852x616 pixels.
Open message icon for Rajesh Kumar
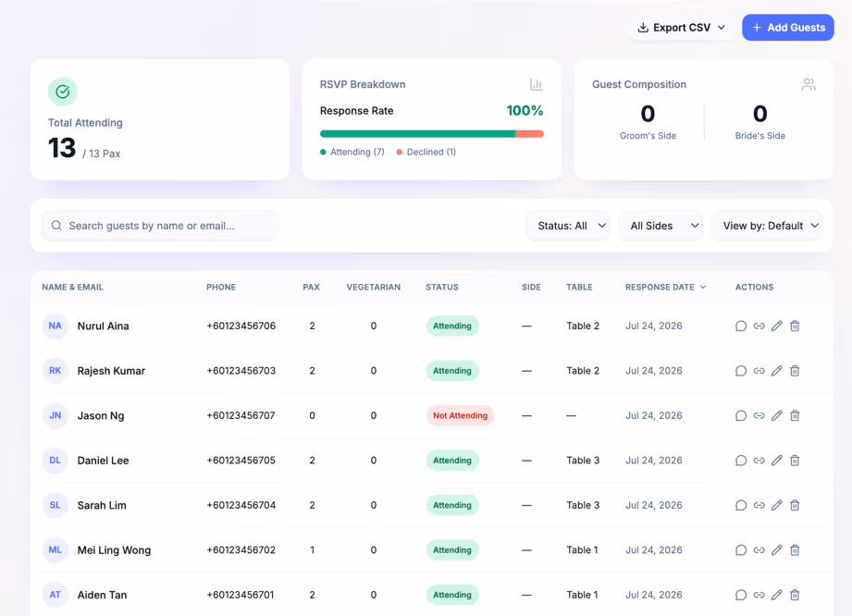tap(741, 371)
